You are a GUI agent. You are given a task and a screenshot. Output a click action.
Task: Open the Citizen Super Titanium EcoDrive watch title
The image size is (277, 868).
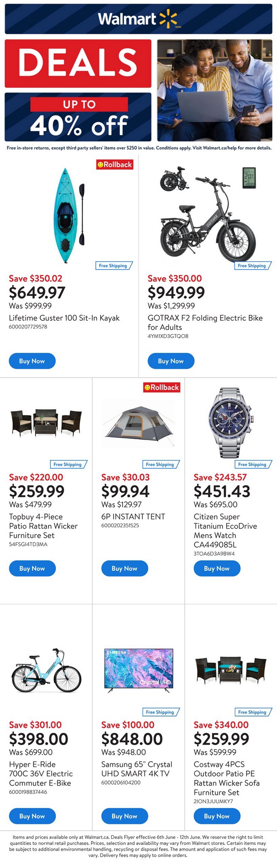[225, 530]
